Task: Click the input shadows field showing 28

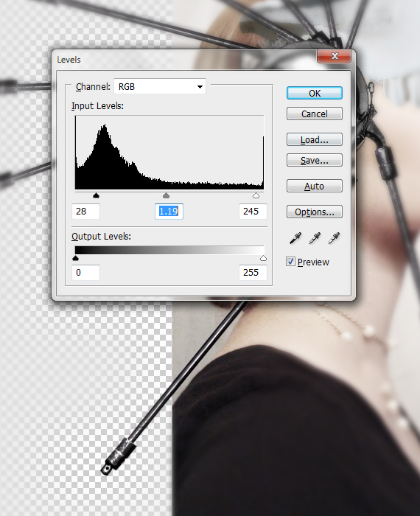Action: click(85, 212)
